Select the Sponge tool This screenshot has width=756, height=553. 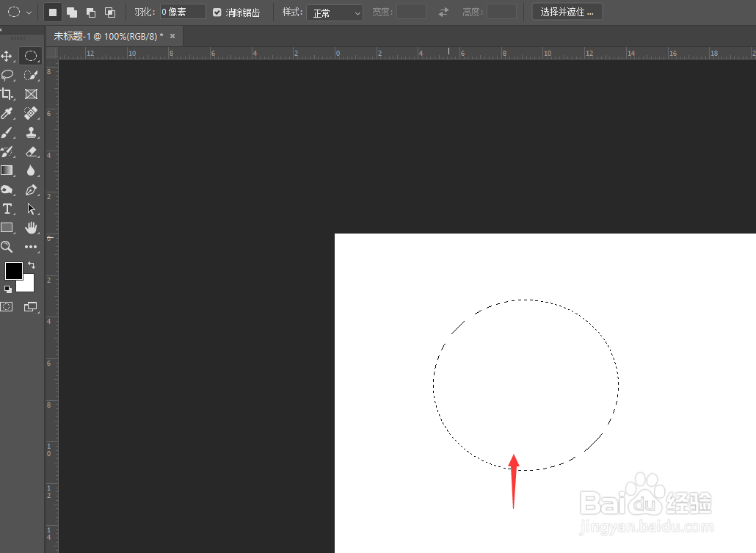[x=7, y=189]
